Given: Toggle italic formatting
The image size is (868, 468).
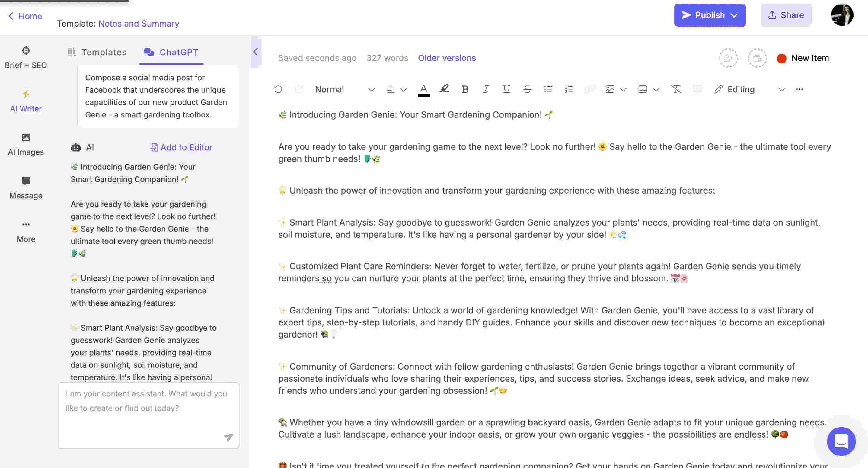Looking at the screenshot, I should coord(486,89).
